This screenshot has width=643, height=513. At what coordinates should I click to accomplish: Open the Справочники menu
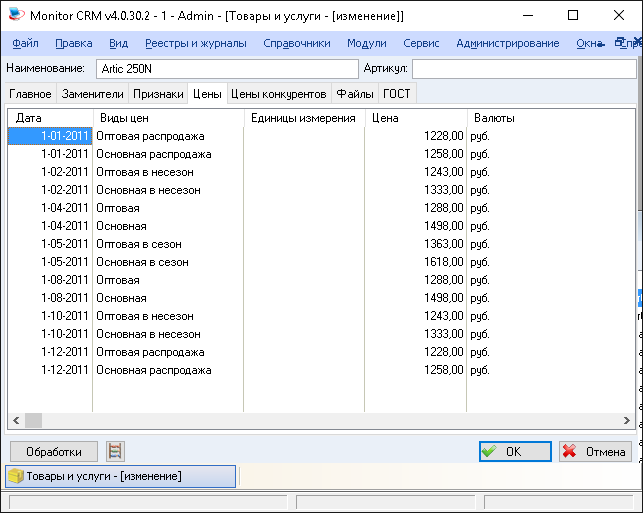297,43
